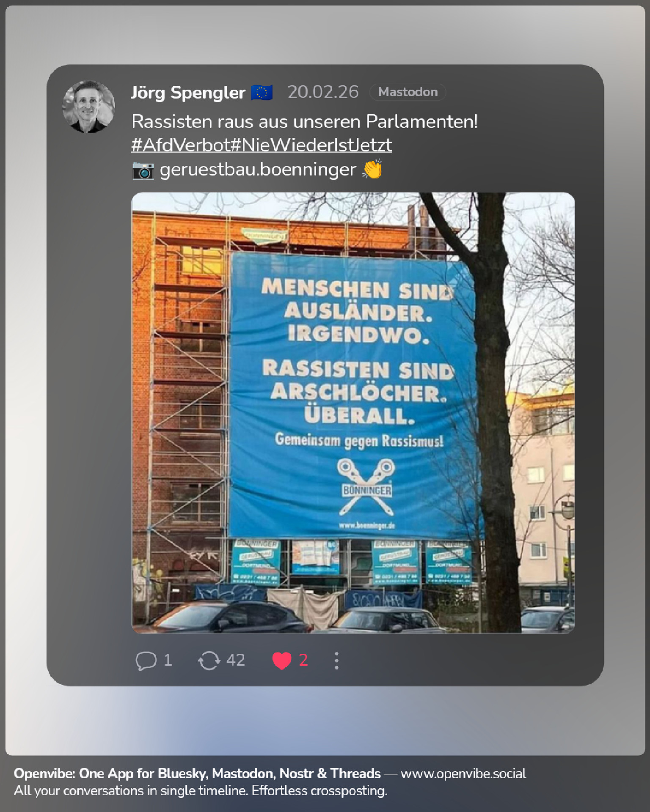Screen dimensions: 650x812
Task: Open the three-dot more options menu
Action: 336,660
